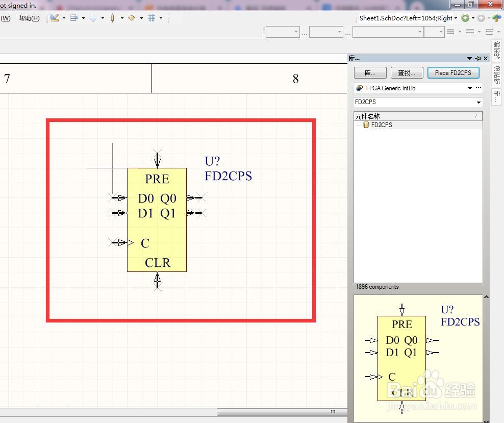Expand the simulation sources dropdown arrow
This screenshot has height=423, width=504.
141,18
